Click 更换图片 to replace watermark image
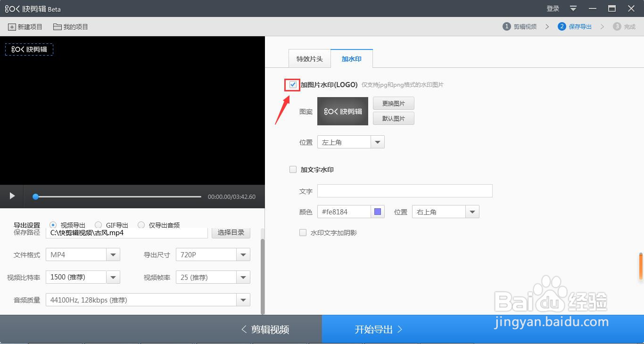Screen dimensions: 644x344 tap(393, 103)
